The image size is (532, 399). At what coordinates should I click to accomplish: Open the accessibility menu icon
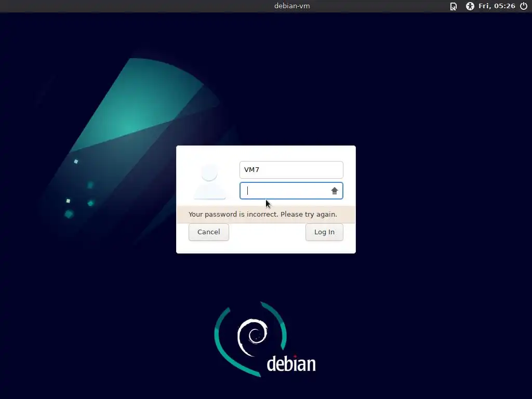[x=470, y=6]
